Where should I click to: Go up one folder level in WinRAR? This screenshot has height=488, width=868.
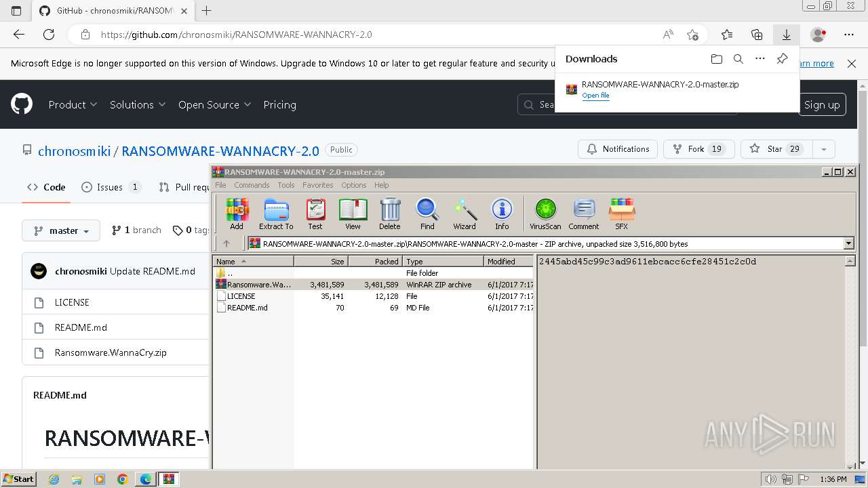[x=226, y=243]
